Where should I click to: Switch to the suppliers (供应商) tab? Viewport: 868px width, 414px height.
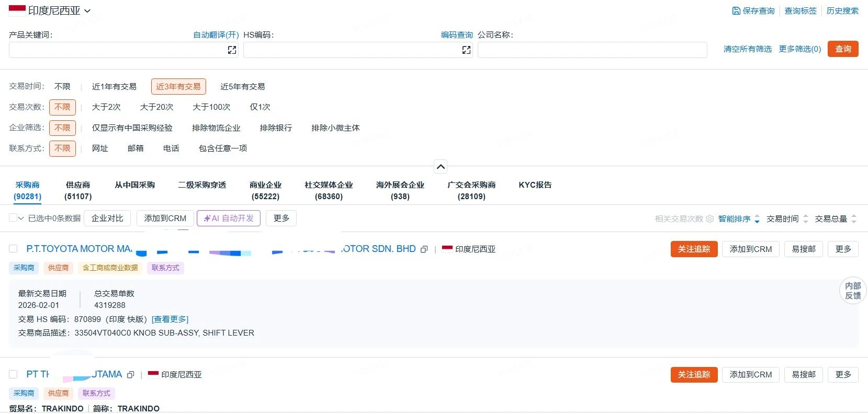pyautogui.click(x=78, y=190)
